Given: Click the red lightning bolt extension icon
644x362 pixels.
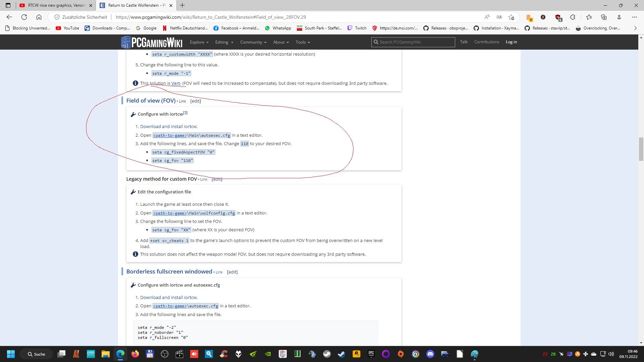Looking at the screenshot, I should 543,17.
